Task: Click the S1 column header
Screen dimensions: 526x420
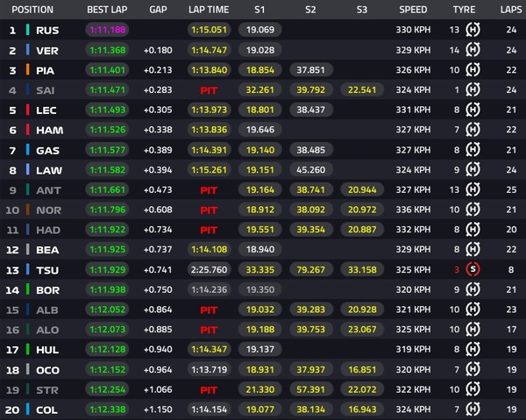Action: coord(259,10)
